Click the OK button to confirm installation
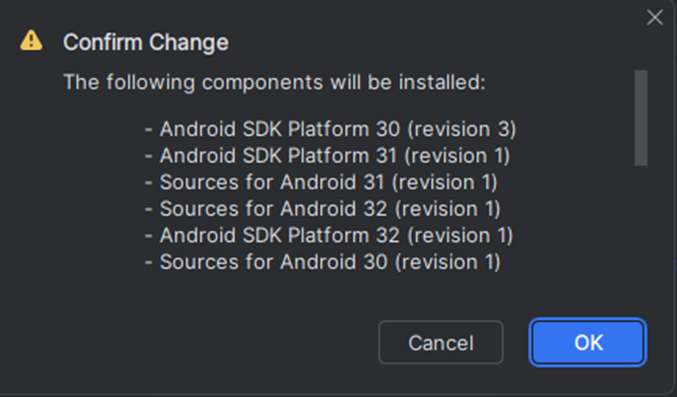 pyautogui.click(x=588, y=342)
